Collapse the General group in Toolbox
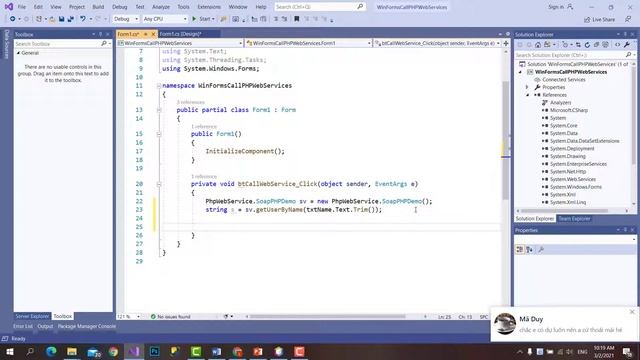 coord(18,53)
